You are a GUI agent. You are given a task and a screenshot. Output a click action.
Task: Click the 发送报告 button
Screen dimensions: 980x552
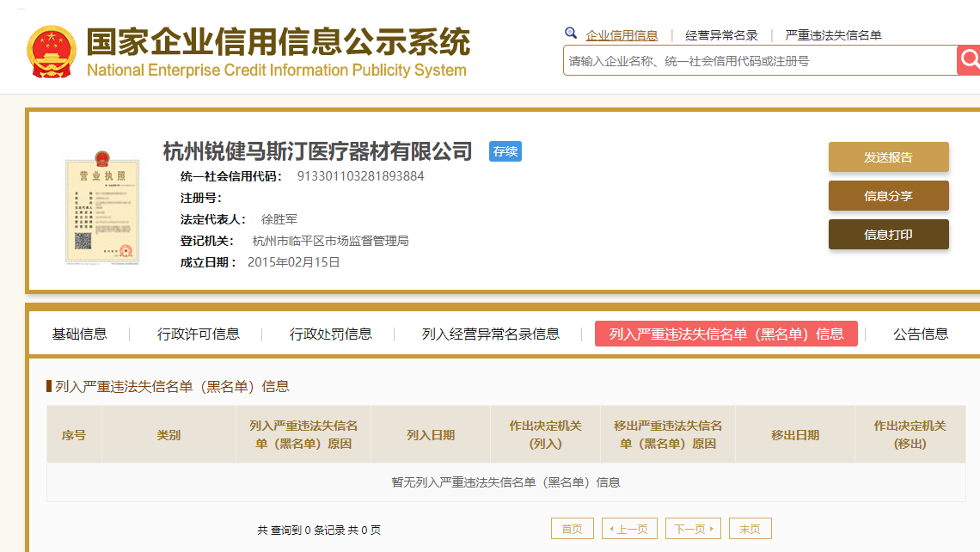(888, 156)
